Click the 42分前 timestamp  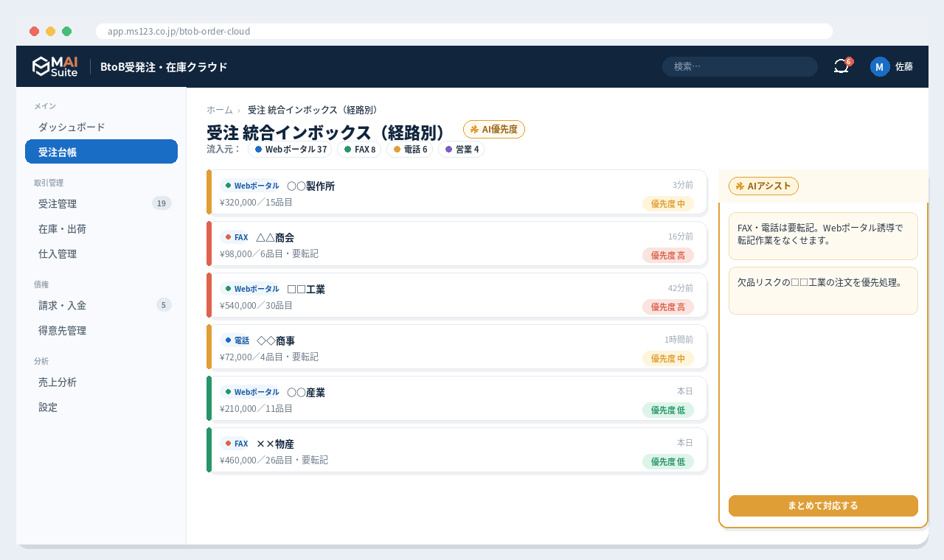[x=681, y=288]
